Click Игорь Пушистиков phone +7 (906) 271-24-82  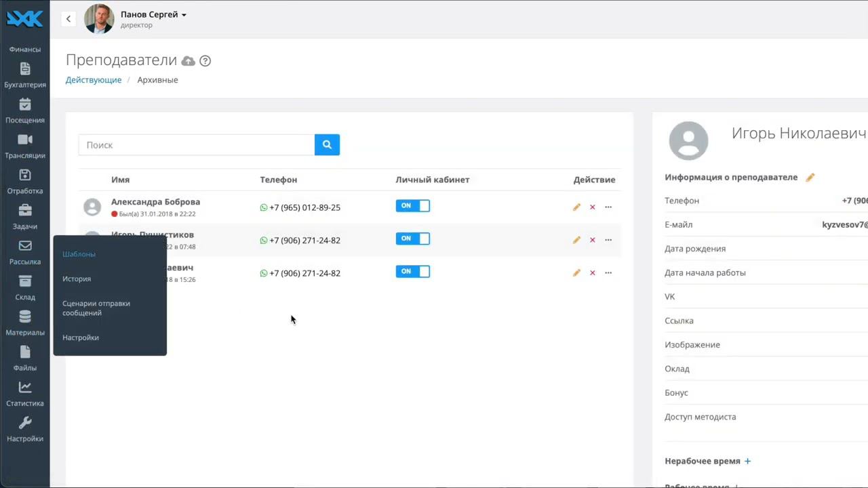point(304,241)
